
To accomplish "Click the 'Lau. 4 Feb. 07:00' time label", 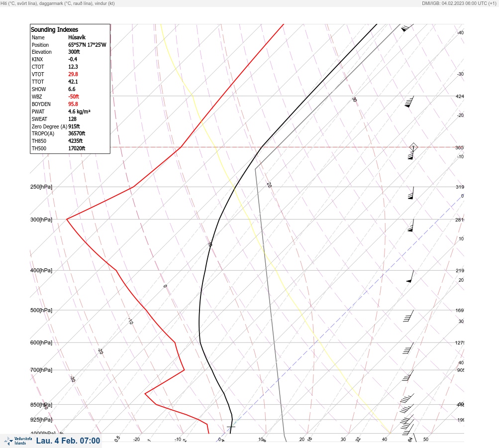I will [68, 441].
